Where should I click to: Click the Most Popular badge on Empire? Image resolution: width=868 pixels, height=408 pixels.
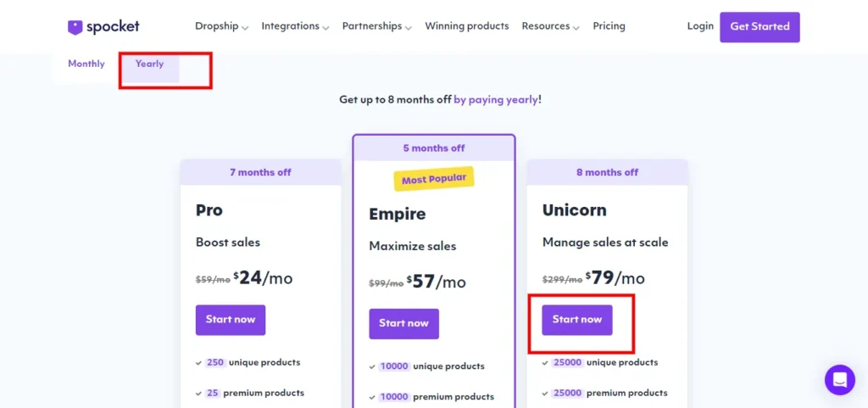point(433,180)
